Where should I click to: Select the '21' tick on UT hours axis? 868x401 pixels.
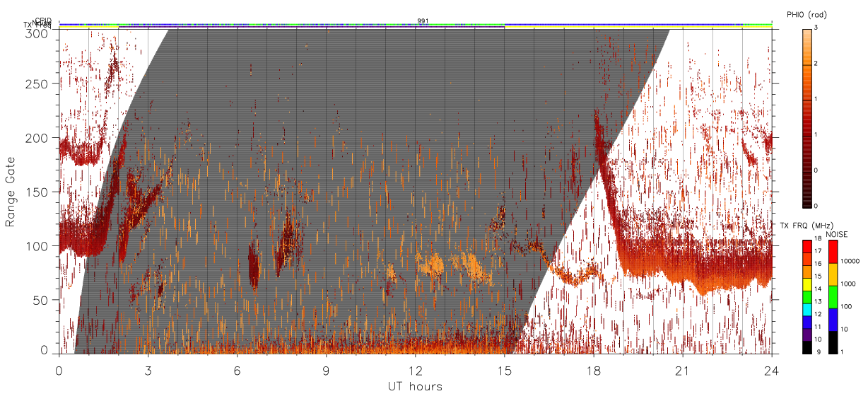tap(683, 370)
